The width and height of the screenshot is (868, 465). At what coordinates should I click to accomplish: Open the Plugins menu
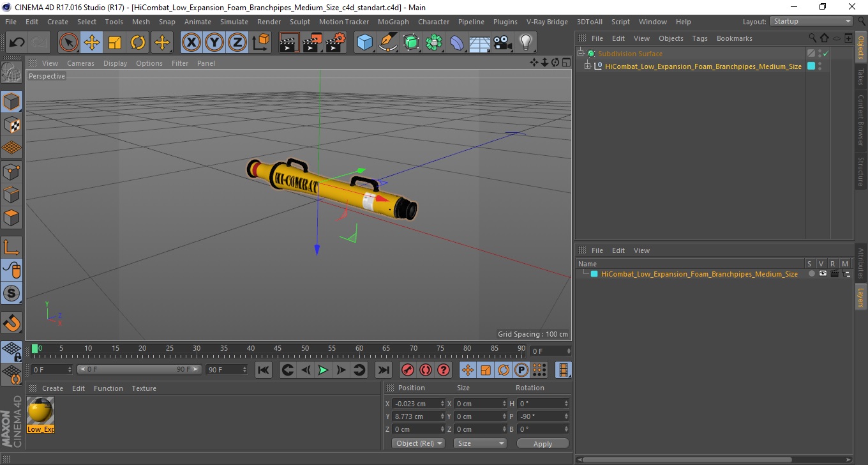[505, 22]
